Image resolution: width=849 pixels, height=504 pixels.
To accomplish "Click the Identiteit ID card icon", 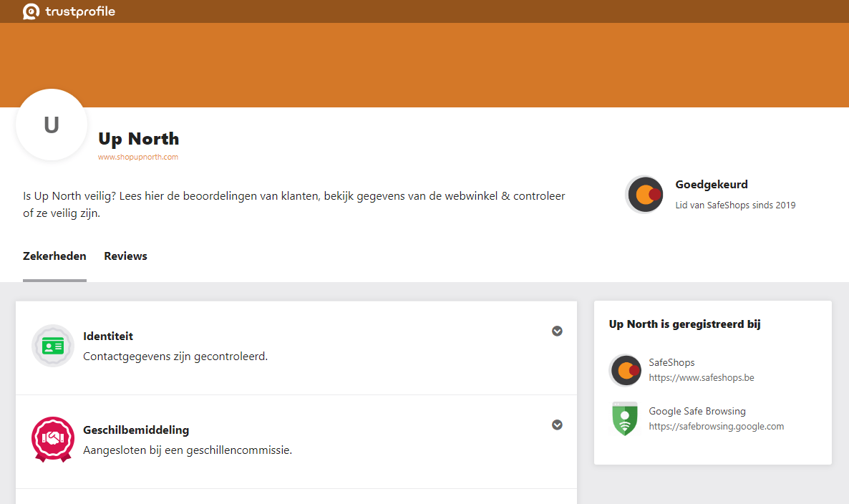I will pyautogui.click(x=52, y=345).
